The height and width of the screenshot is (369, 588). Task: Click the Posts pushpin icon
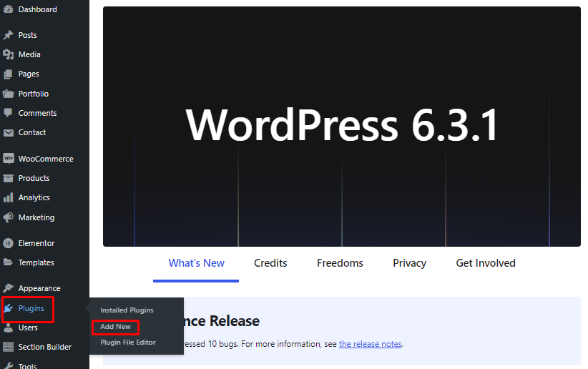[9, 35]
